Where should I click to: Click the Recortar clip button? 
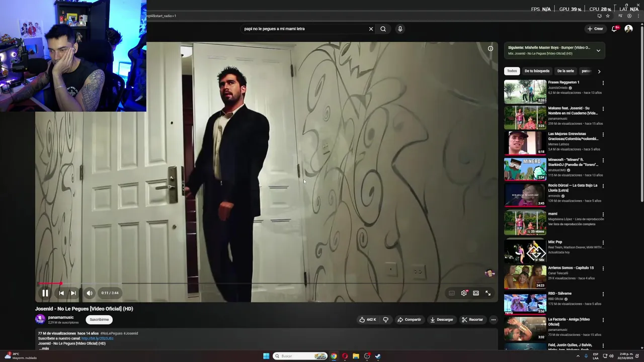472,320
